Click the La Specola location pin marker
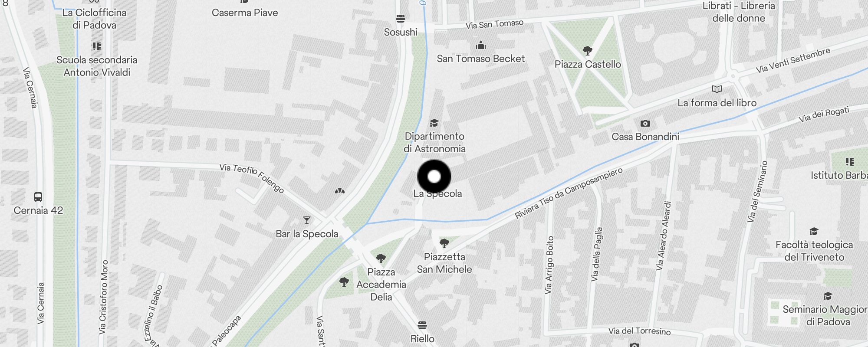This screenshot has width=868, height=347. click(434, 177)
